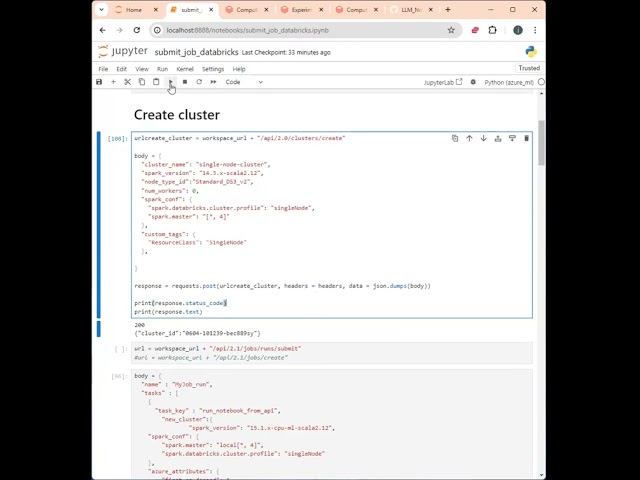The height and width of the screenshot is (480, 640).
Task: Click the notebook vertical scrollbar thumb
Action: point(542,143)
